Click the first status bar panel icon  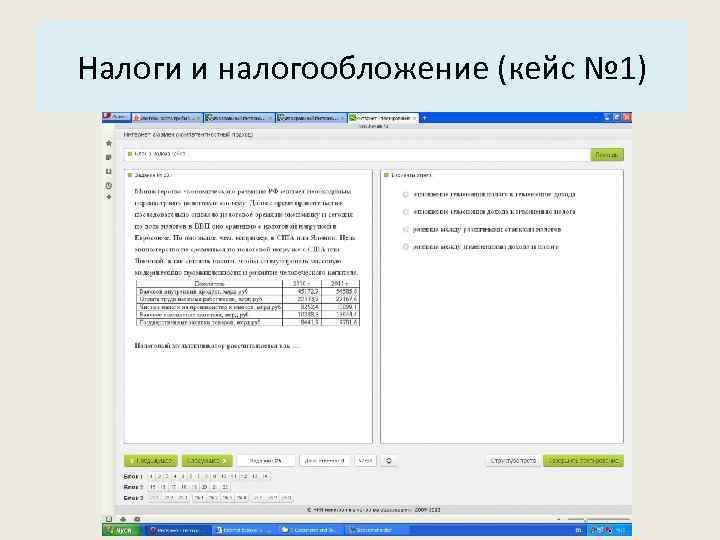109,519
